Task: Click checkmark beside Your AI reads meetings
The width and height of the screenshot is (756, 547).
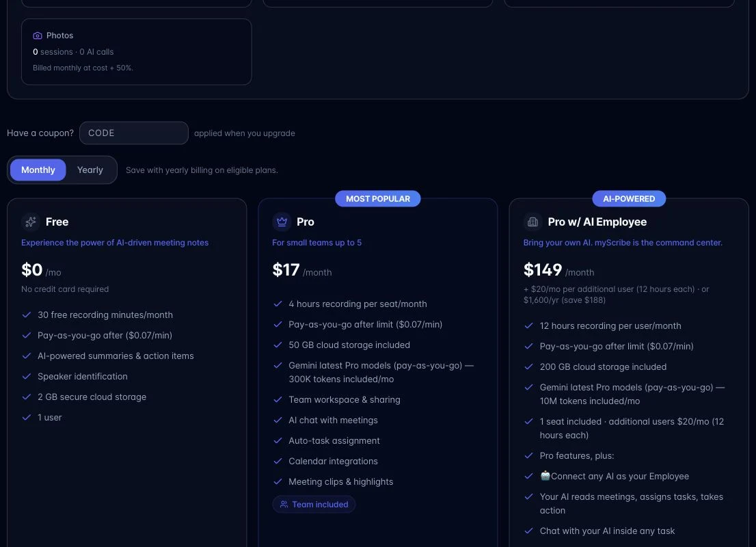Action: pyautogui.click(x=529, y=496)
